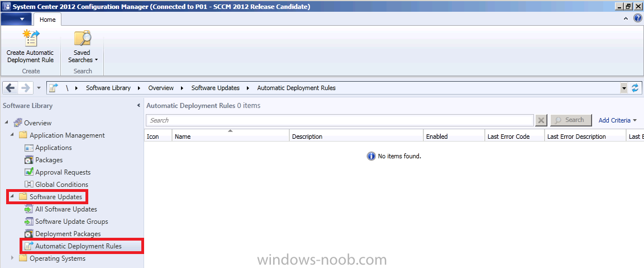Open the blue application menu button
Image resolution: width=644 pixels, height=268 pixels.
[16, 19]
